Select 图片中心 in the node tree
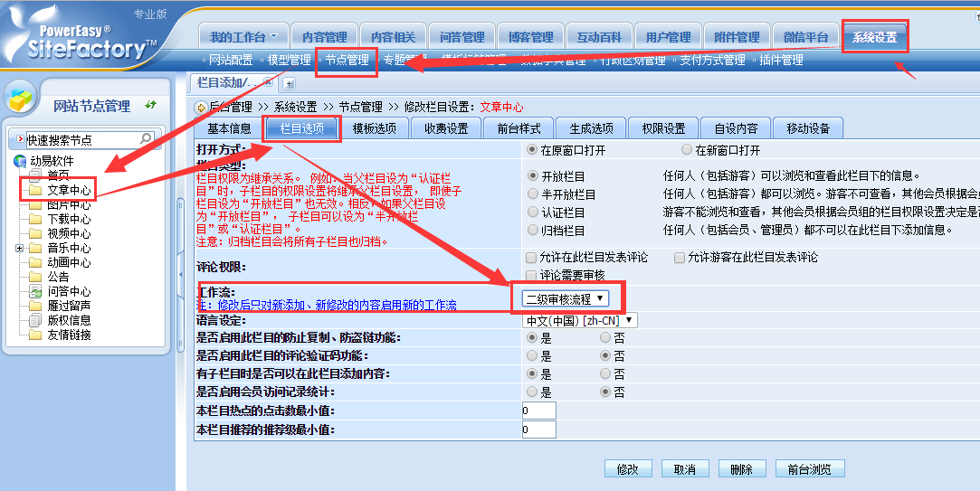The width and height of the screenshot is (980, 491). pyautogui.click(x=69, y=205)
